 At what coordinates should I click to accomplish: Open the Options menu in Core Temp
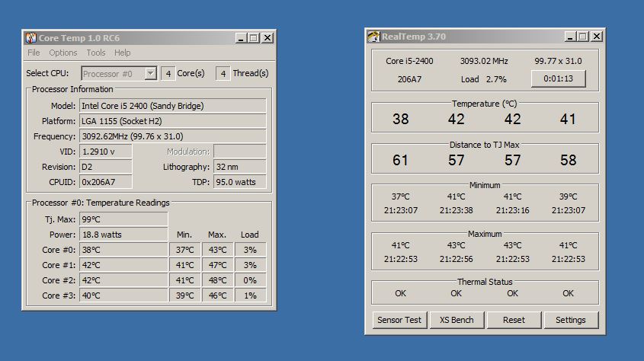(62, 53)
